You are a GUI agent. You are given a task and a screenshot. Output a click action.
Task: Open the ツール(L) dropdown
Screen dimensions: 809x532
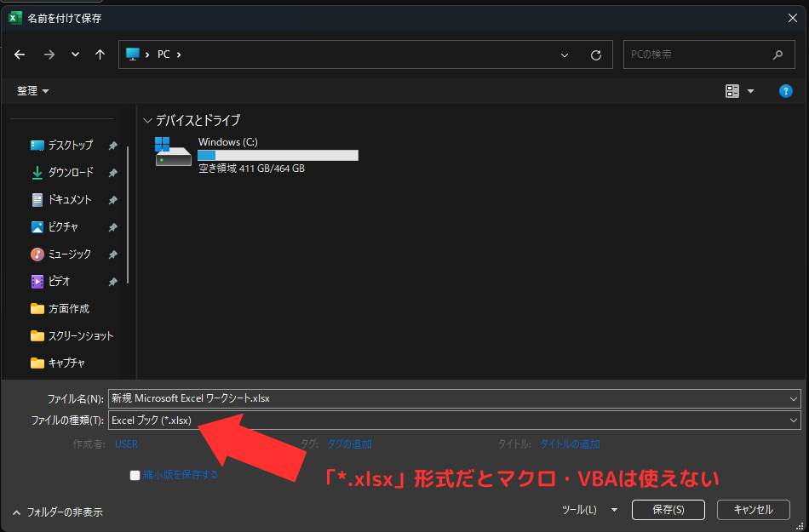590,510
